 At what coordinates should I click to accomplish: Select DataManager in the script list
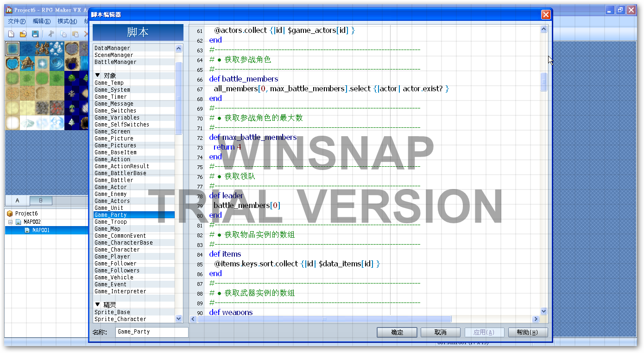(134, 48)
